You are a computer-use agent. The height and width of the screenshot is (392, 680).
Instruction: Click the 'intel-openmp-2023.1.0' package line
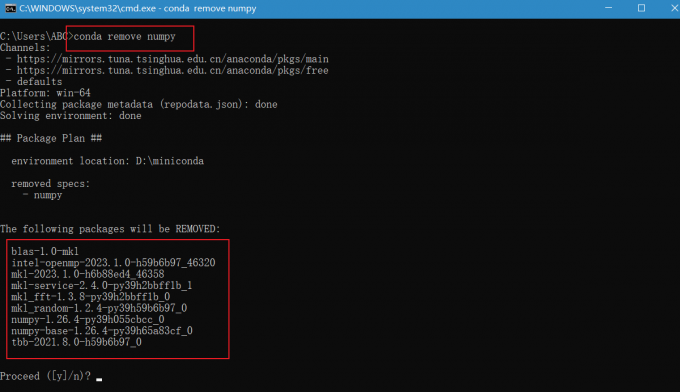[113, 263]
